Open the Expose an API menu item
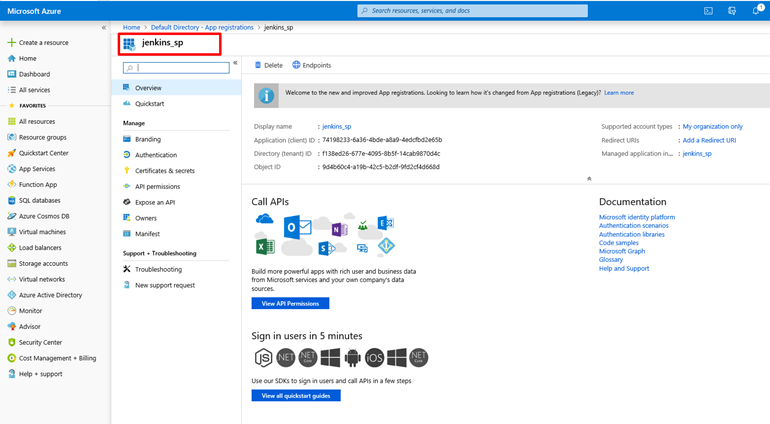Image resolution: width=770 pixels, height=424 pixels. tap(176, 202)
